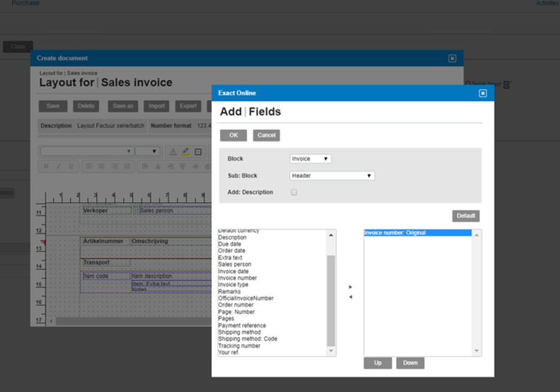Click the font color icon in layout toolbar
The height and width of the screenshot is (392, 560).
click(173, 152)
